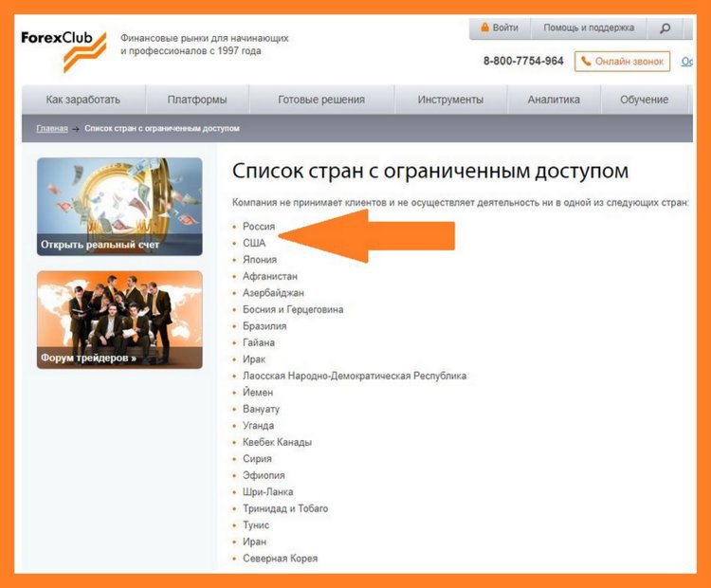Open the Инструменты menu
Screen dimensions: 711x588
(450, 100)
